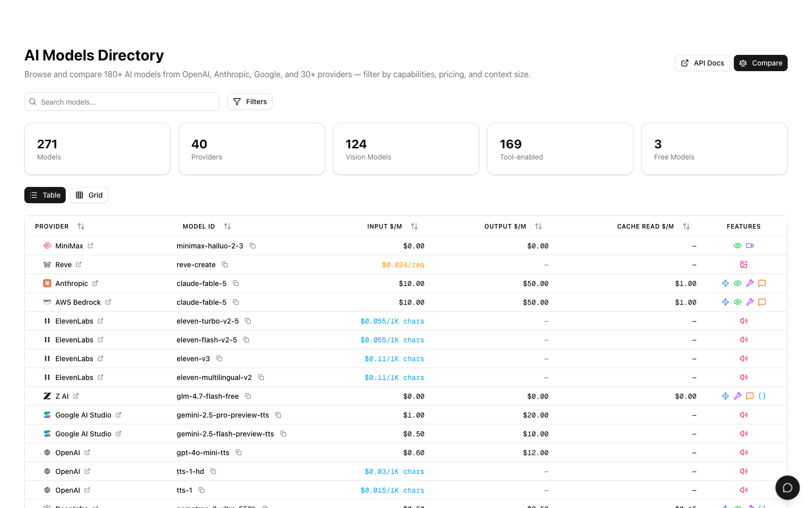Screen dimensions: 812x508
Task: Click the 169 Tool-enabled stat card
Action: click(560, 149)
